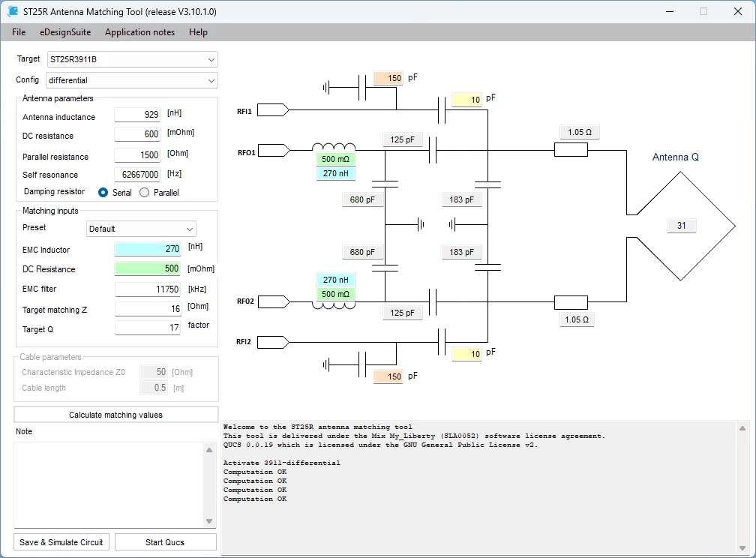Click the lower 270 nH inductor label

[x=335, y=280]
